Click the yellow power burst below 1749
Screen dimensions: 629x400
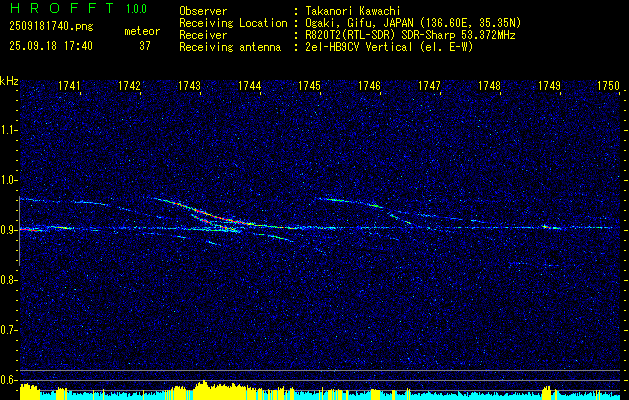pyautogui.click(x=546, y=393)
